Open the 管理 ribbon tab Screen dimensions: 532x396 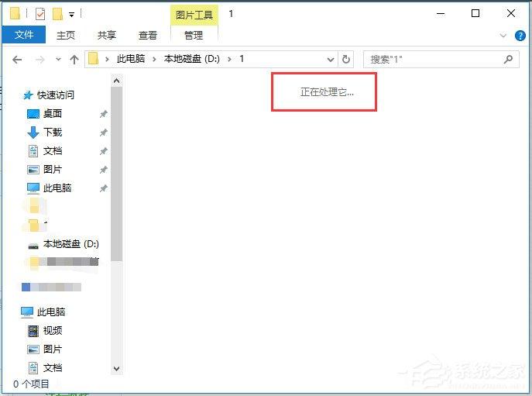[x=194, y=36]
